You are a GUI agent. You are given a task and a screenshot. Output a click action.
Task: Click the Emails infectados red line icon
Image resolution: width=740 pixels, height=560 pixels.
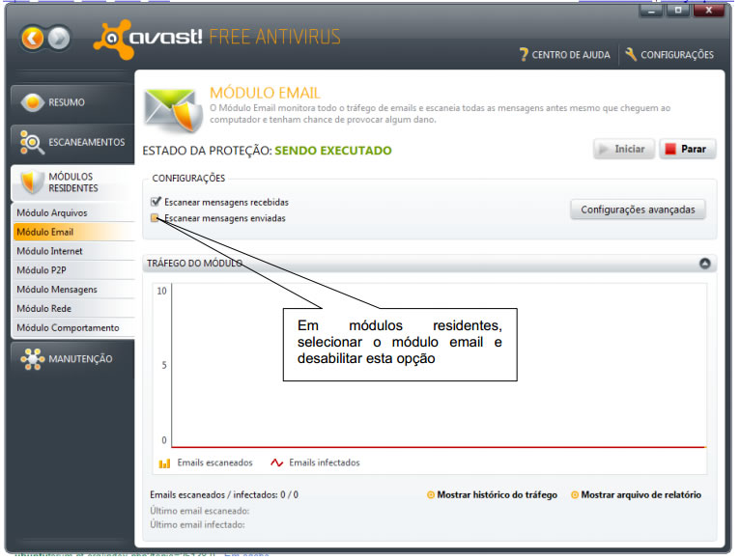pyautogui.click(x=276, y=462)
